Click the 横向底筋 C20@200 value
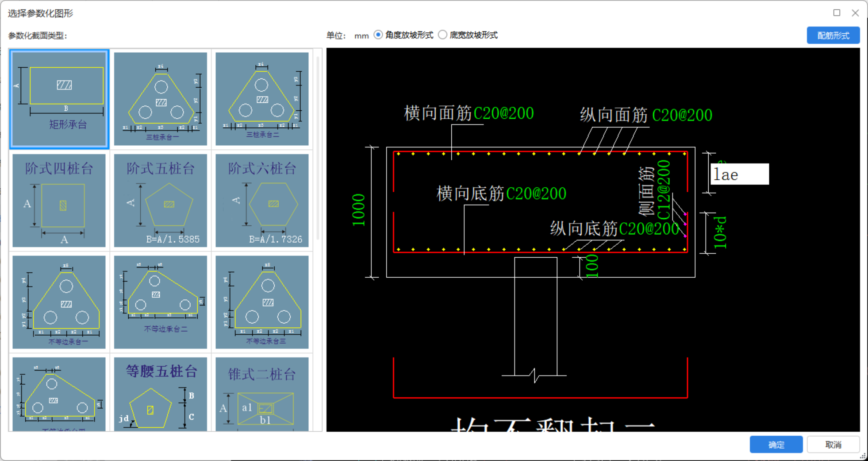868x461 pixels. click(x=536, y=194)
